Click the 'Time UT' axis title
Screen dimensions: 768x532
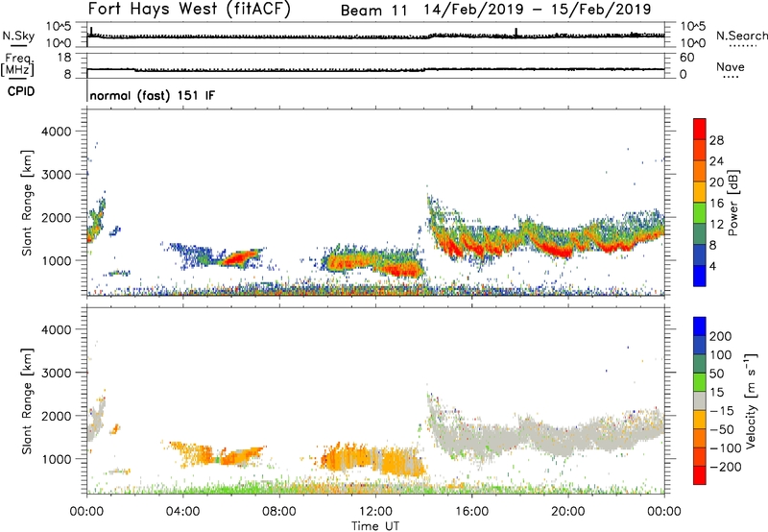click(375, 525)
